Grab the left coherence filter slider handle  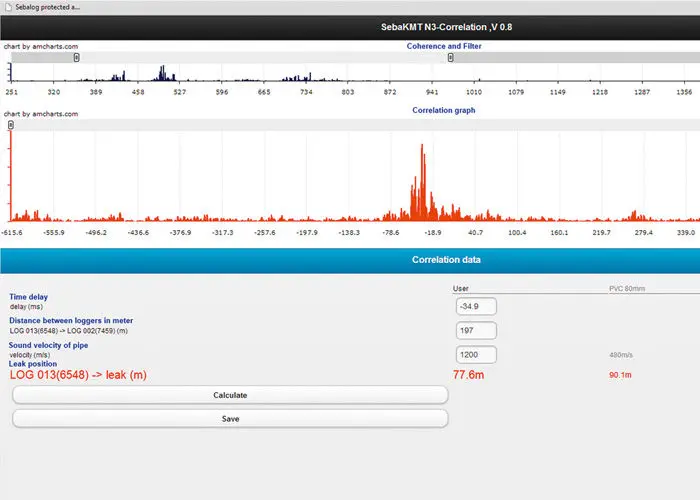click(77, 58)
